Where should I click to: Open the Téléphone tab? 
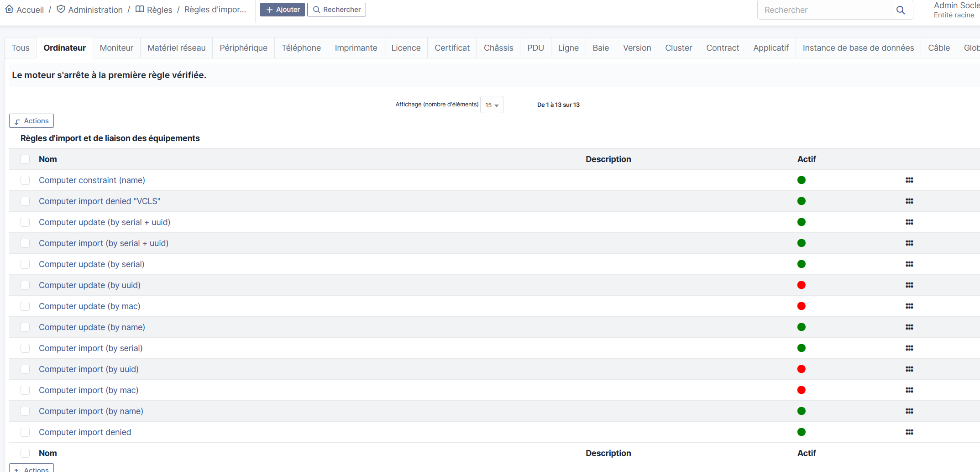(301, 48)
